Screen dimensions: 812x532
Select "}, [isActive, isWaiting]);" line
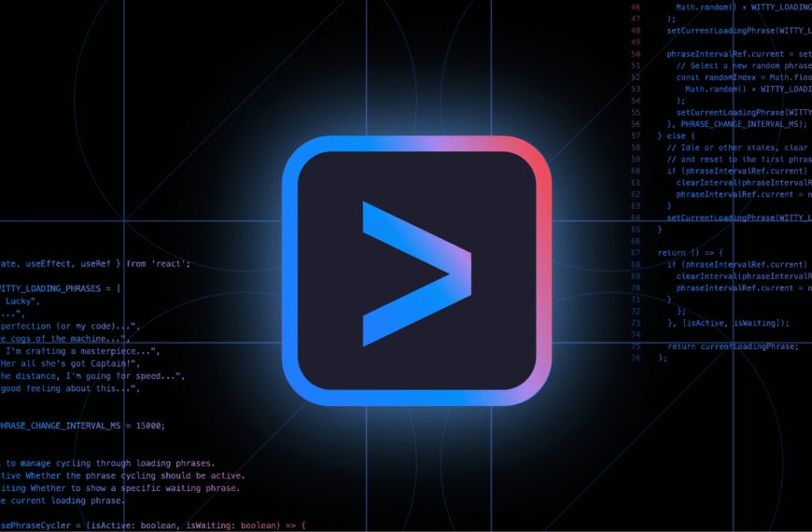(x=728, y=323)
